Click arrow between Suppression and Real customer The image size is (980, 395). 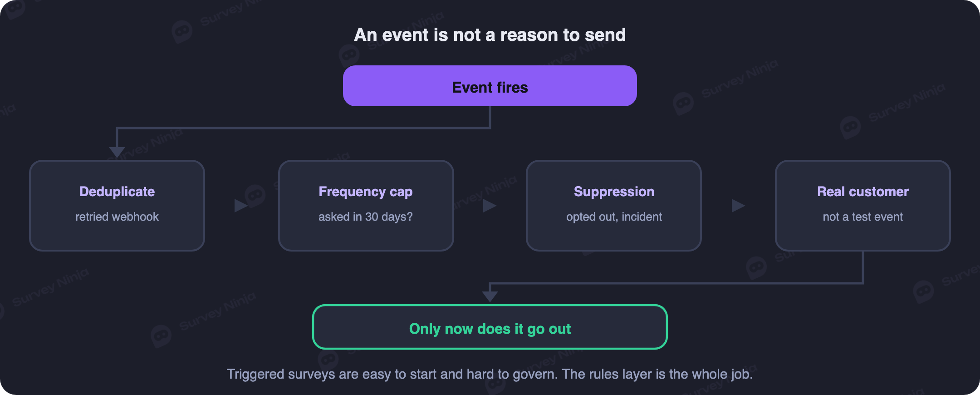738,206
